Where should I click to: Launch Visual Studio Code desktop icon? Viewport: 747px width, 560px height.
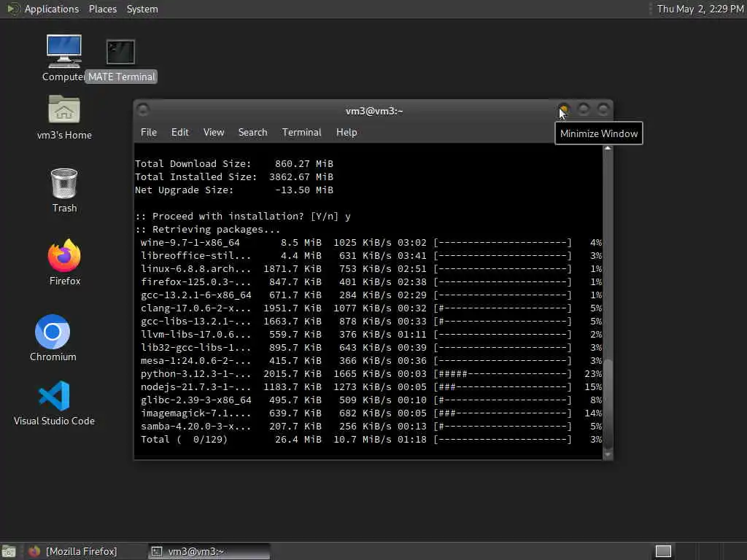tap(54, 402)
